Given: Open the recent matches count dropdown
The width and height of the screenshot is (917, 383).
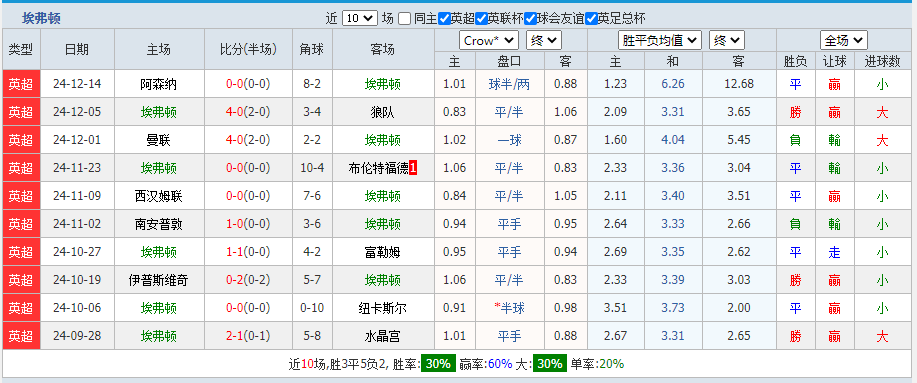Looking at the screenshot, I should click(360, 18).
